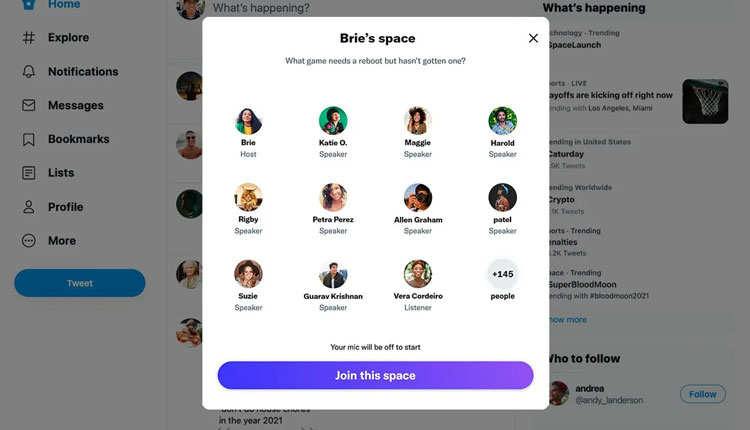Viewport: 750px width, 430px height.
Task: Open the Messages envelope icon
Action: coord(29,105)
